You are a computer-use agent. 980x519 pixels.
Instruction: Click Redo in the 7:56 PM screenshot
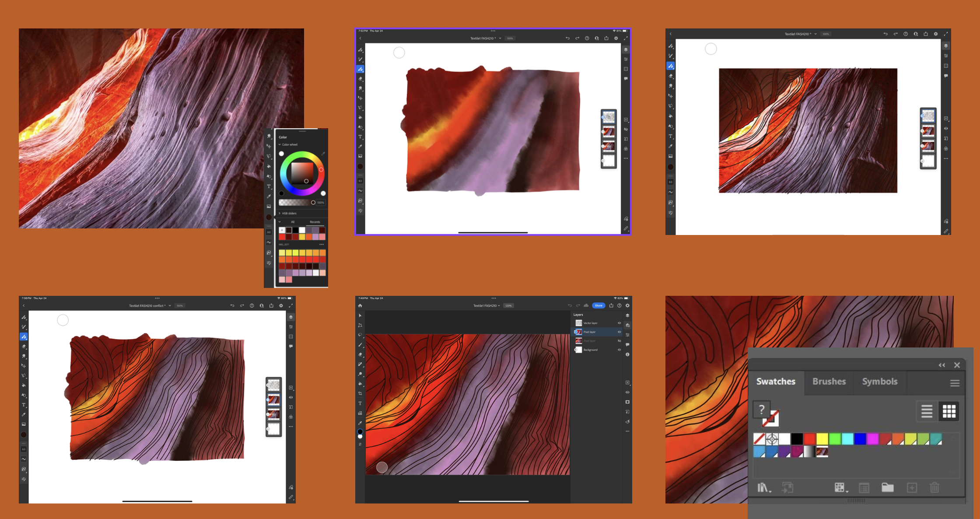coord(242,305)
